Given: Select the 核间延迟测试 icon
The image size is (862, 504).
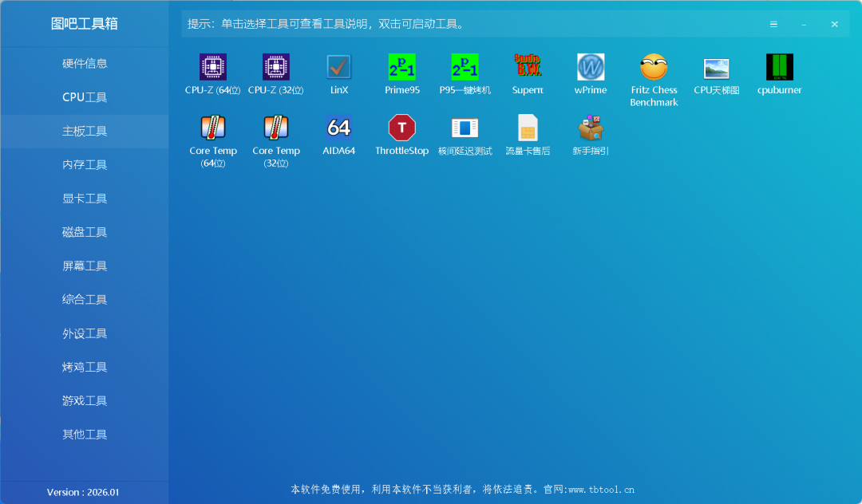Looking at the screenshot, I should click(x=465, y=128).
